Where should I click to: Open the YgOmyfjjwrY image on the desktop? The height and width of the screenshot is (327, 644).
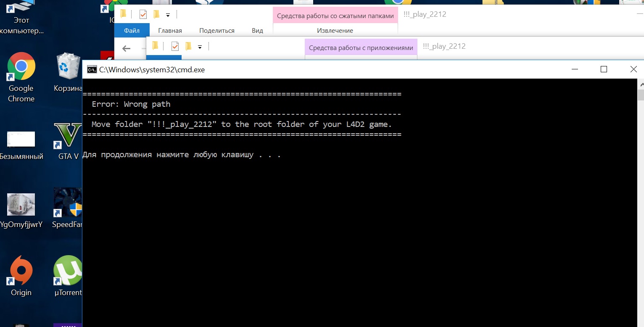click(21, 204)
